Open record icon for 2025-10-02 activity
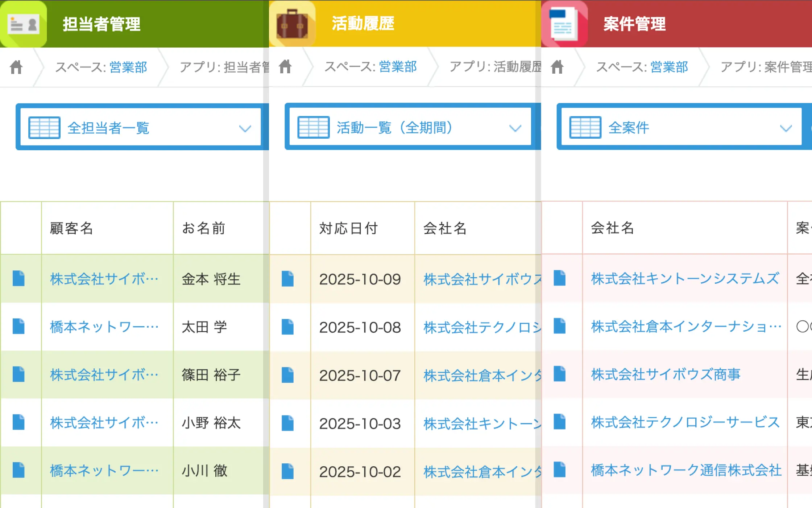This screenshot has height=508, width=812. (287, 471)
